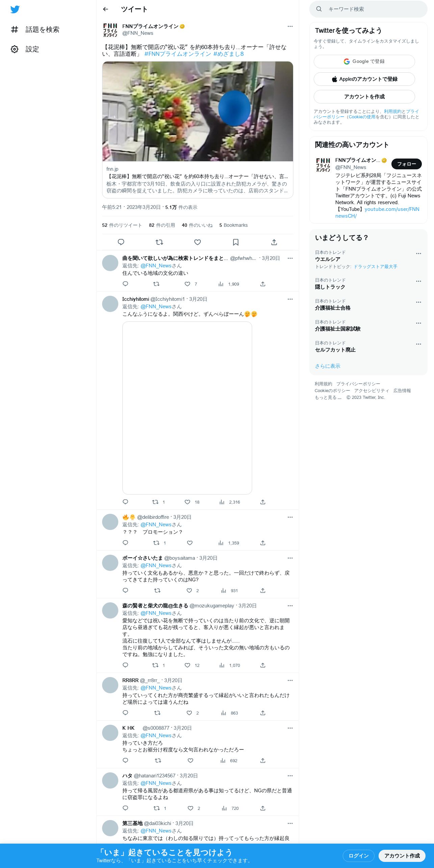Open the more menu on the FNN tweet
434x868 pixels.
(x=290, y=26)
